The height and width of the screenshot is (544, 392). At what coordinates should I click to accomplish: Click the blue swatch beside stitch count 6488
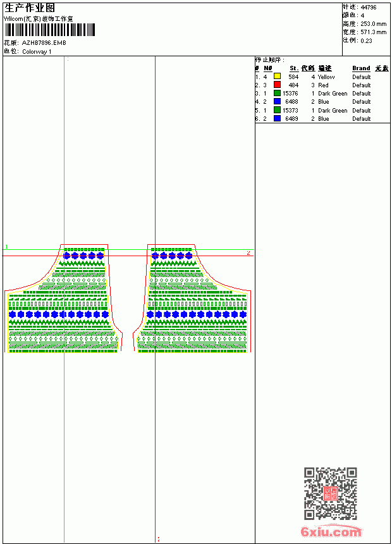pyautogui.click(x=277, y=101)
